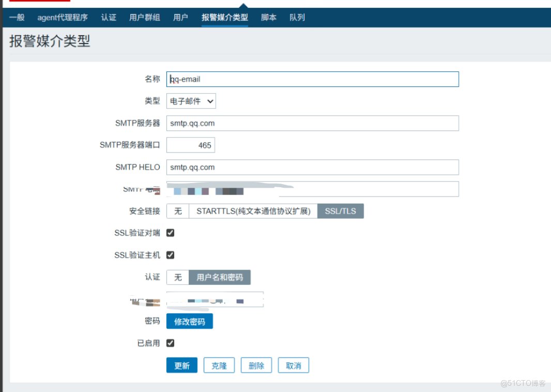Click 修改密码 to change password

tap(189, 321)
